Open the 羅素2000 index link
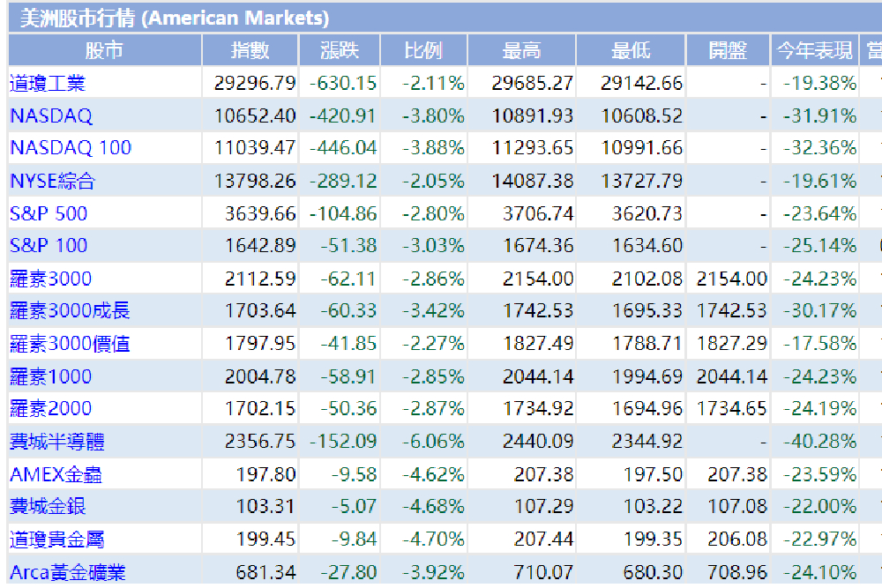 click(50, 408)
